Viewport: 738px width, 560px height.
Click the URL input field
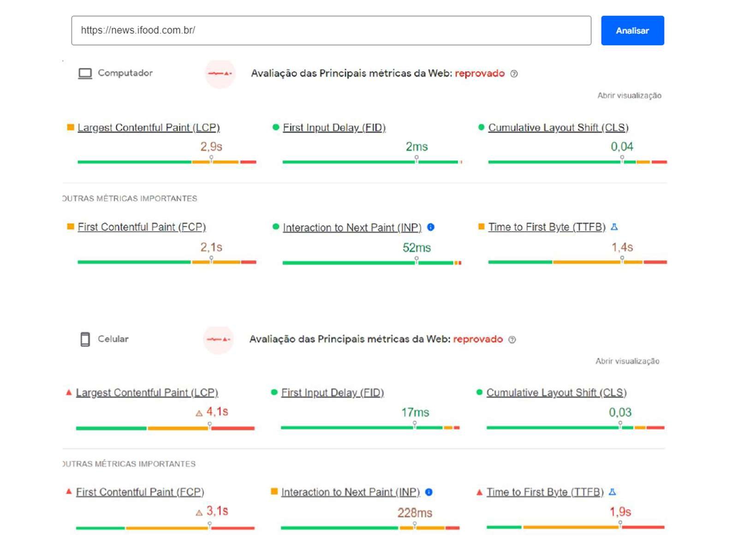point(331,30)
